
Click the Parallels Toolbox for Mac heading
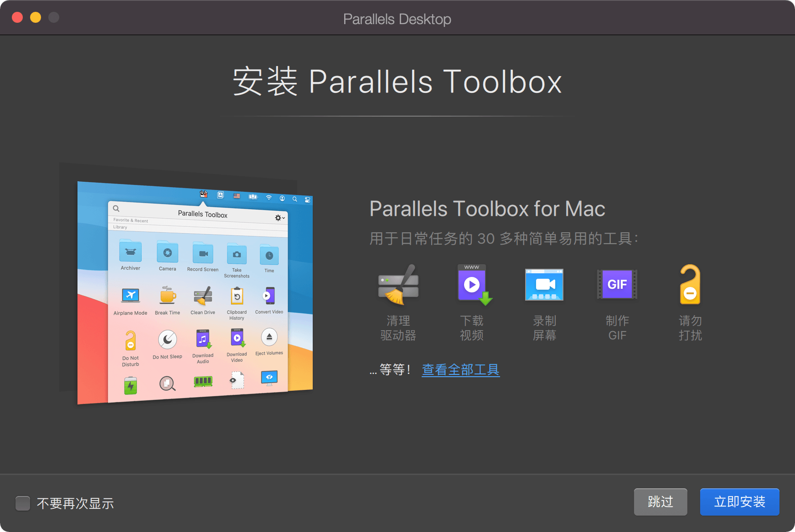pos(487,209)
